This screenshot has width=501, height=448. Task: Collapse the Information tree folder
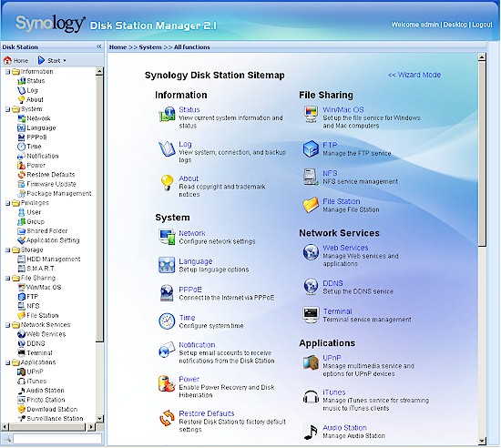click(7, 72)
